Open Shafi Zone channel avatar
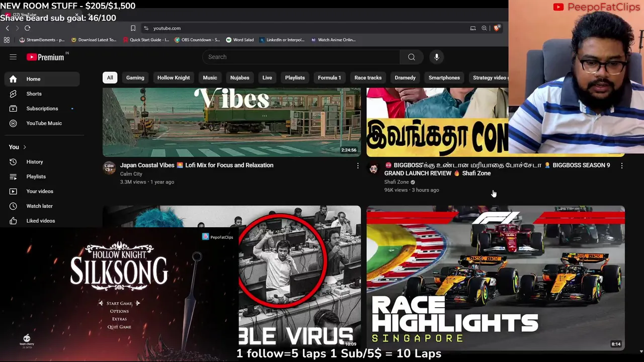This screenshot has height=362, width=644. [373, 168]
